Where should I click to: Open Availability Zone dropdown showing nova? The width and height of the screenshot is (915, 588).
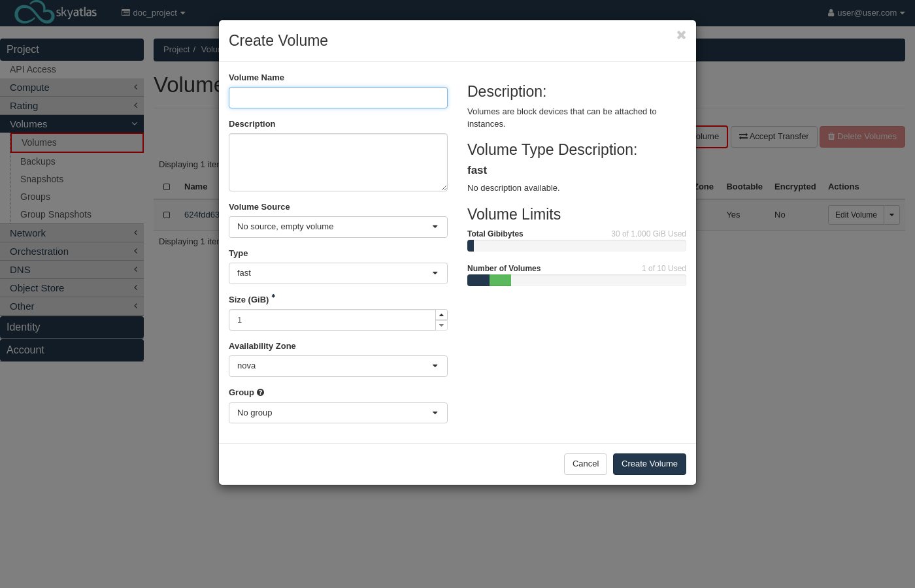[338, 366]
